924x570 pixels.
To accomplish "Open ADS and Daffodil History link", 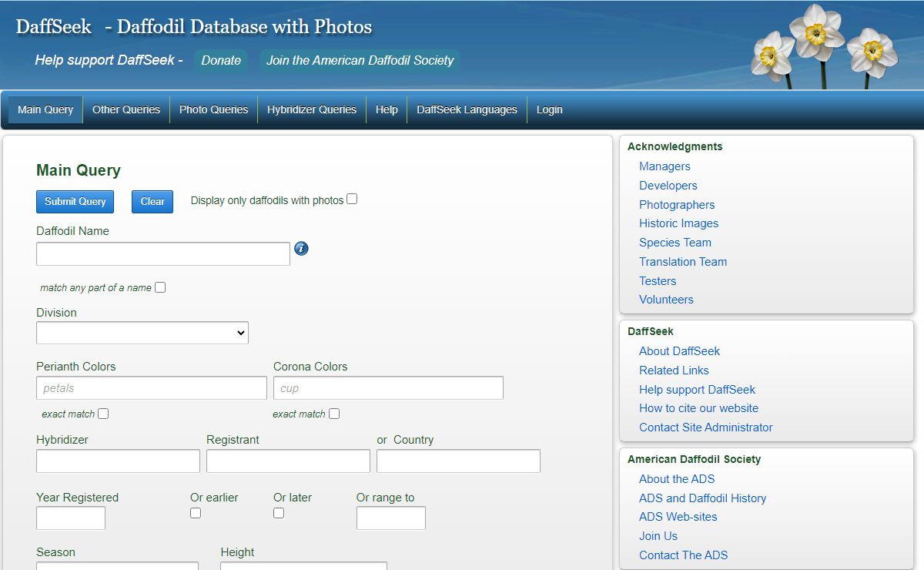I will pos(702,498).
